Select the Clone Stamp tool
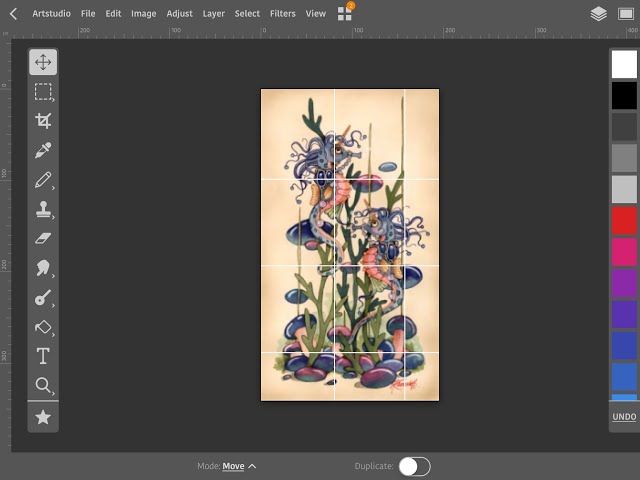Viewport: 640px width, 480px height. tap(43, 209)
